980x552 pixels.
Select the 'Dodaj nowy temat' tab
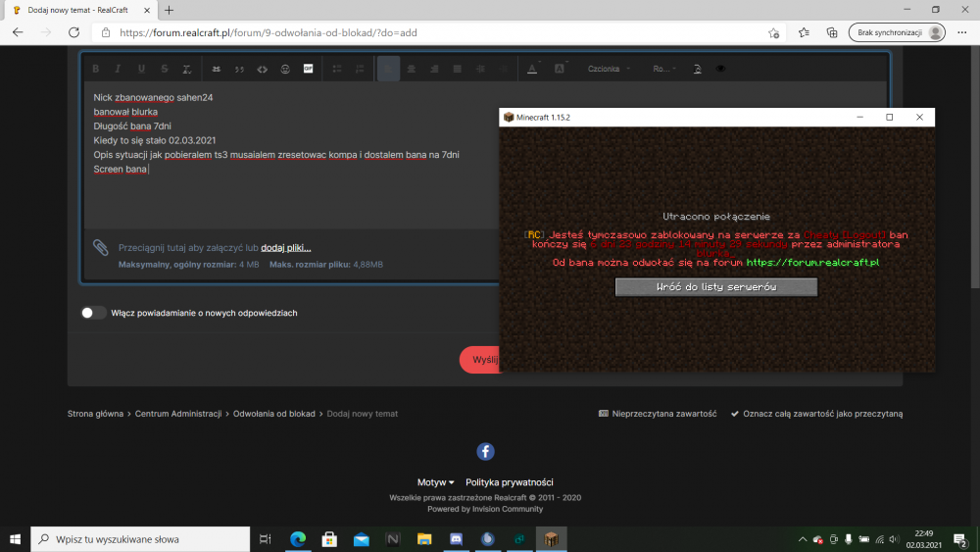point(78,10)
